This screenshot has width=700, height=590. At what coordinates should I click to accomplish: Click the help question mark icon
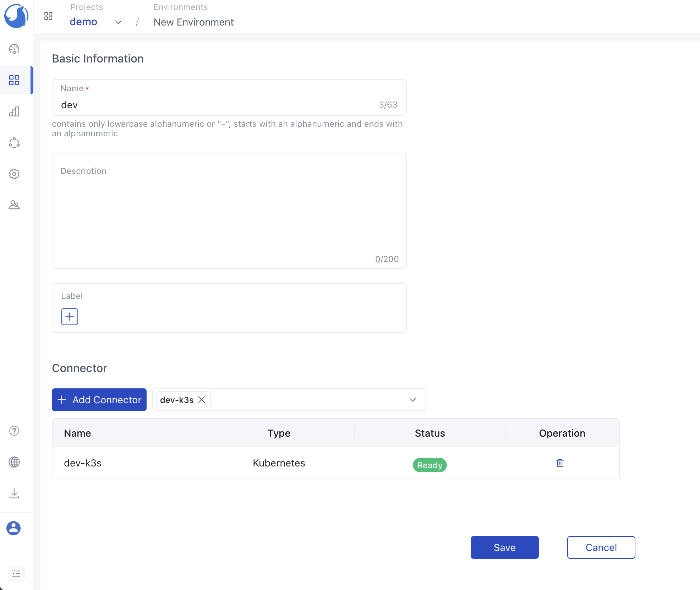coord(14,431)
